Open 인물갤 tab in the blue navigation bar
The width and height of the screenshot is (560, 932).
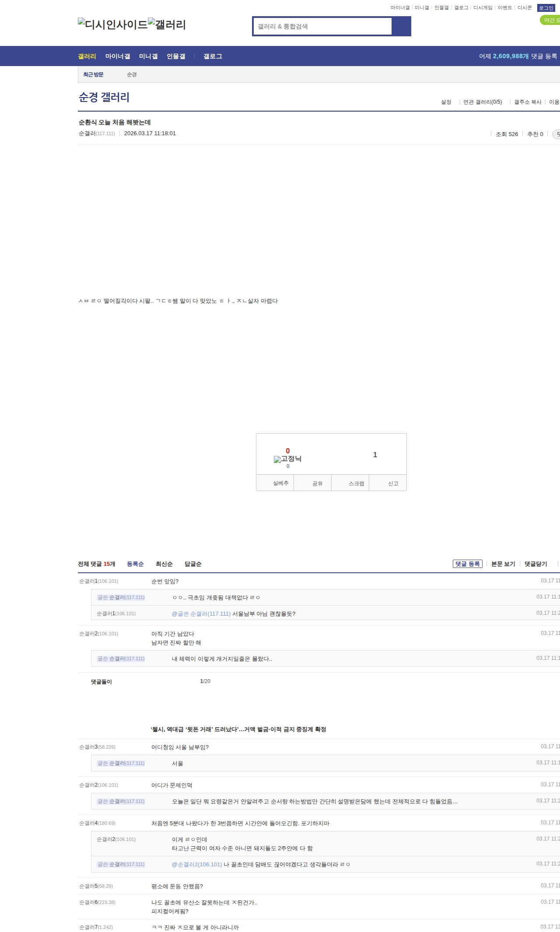pyautogui.click(x=176, y=56)
